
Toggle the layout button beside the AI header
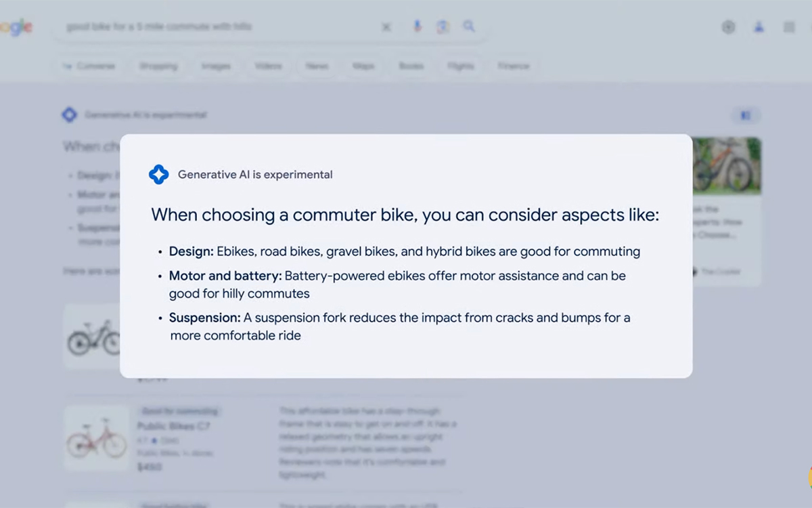coord(746,116)
